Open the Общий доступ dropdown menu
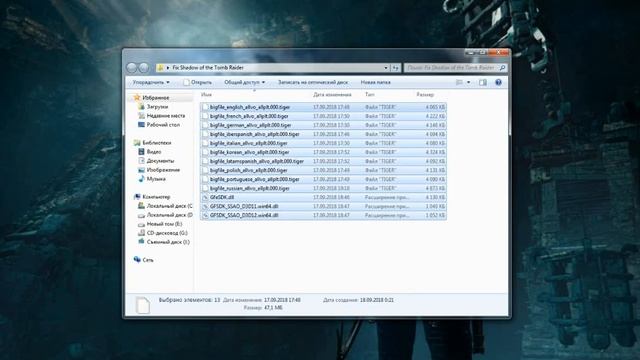 [x=244, y=82]
